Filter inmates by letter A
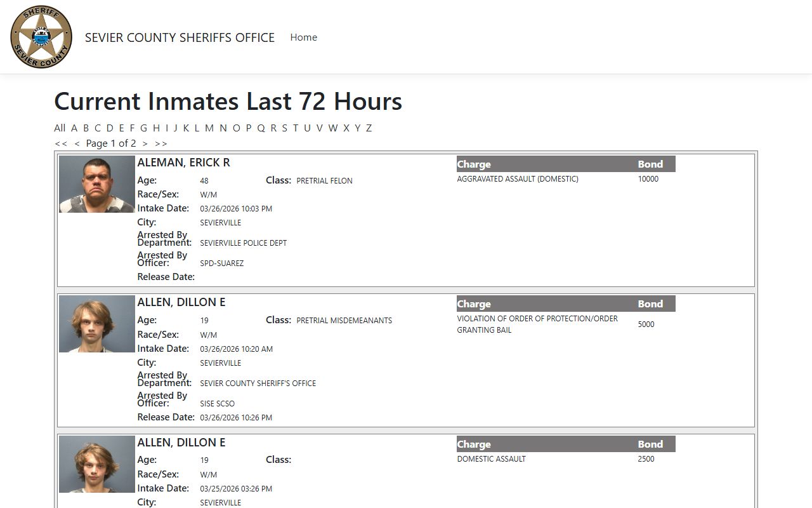The height and width of the screenshot is (508, 812). pos(74,128)
